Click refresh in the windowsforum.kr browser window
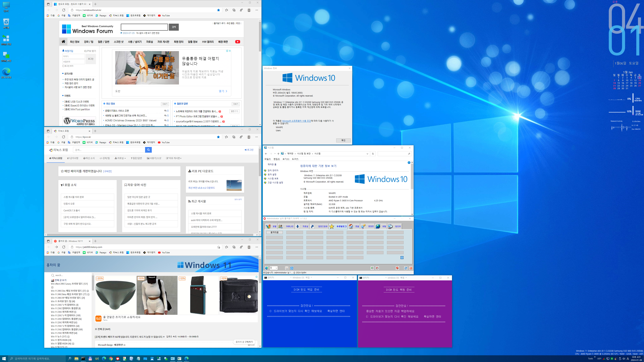 (x=64, y=10)
